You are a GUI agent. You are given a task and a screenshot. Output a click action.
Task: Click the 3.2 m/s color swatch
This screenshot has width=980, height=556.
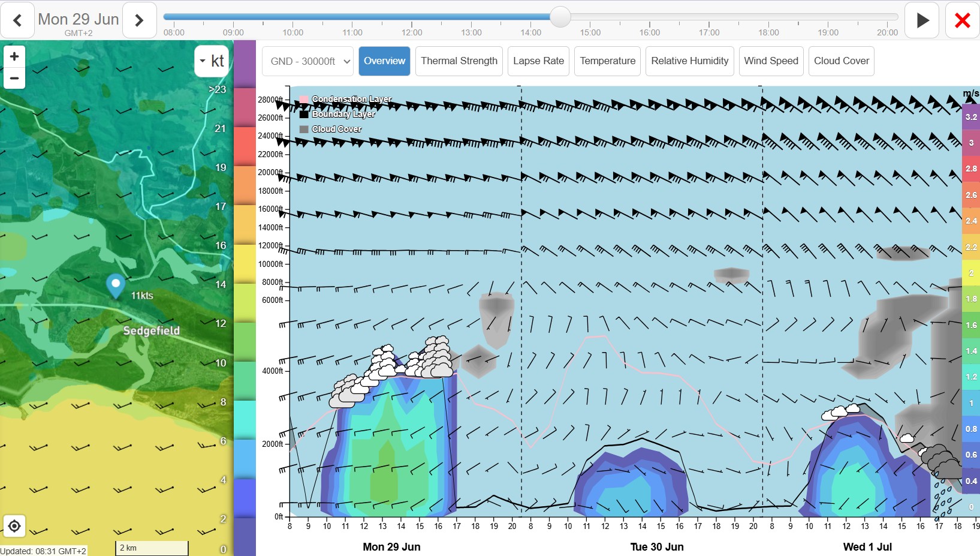pos(971,117)
